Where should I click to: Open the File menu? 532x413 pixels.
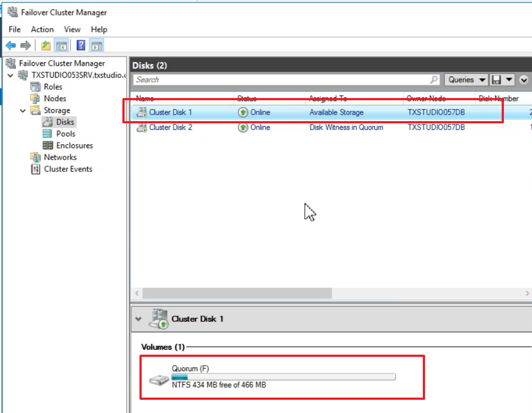pyautogui.click(x=14, y=30)
